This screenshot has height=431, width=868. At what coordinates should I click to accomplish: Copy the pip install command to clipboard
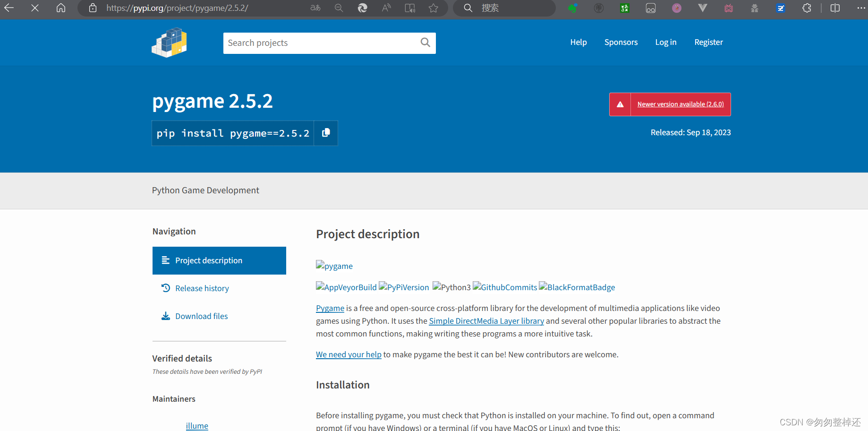click(326, 133)
